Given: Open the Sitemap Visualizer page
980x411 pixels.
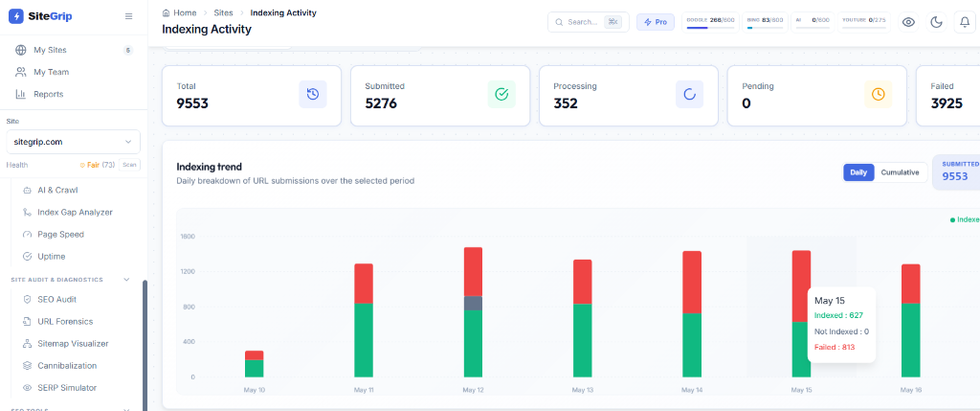Looking at the screenshot, I should pyautogui.click(x=75, y=343).
